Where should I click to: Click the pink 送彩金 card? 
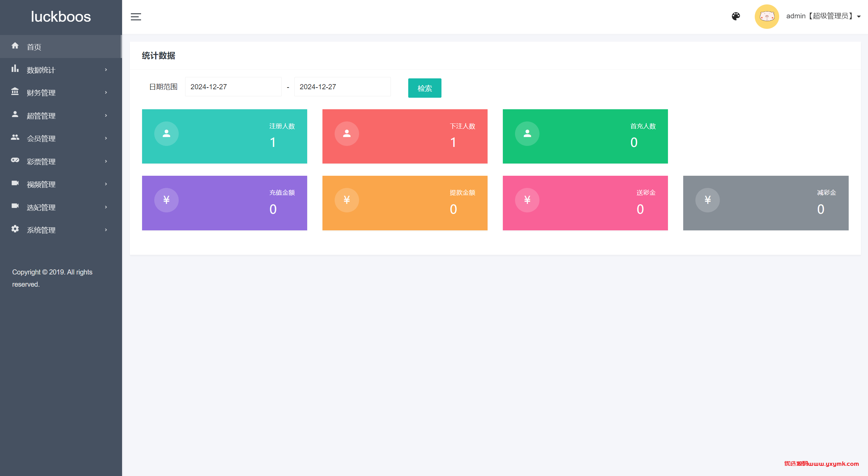[585, 203]
